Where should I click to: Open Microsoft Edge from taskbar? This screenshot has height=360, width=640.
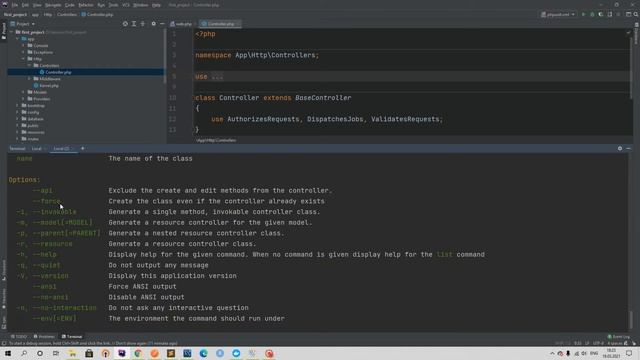pos(204,353)
